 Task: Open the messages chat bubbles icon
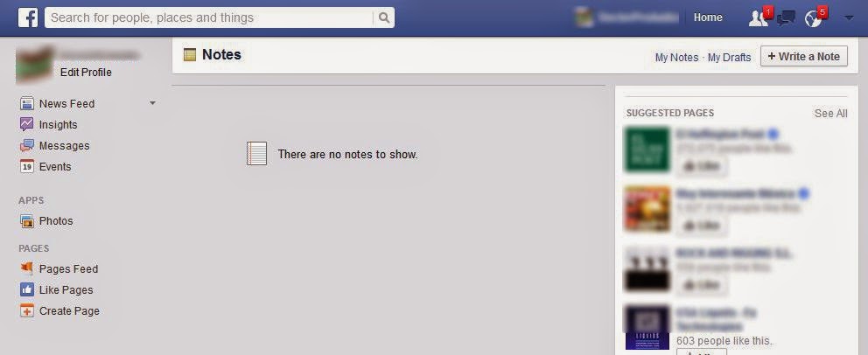point(786,18)
